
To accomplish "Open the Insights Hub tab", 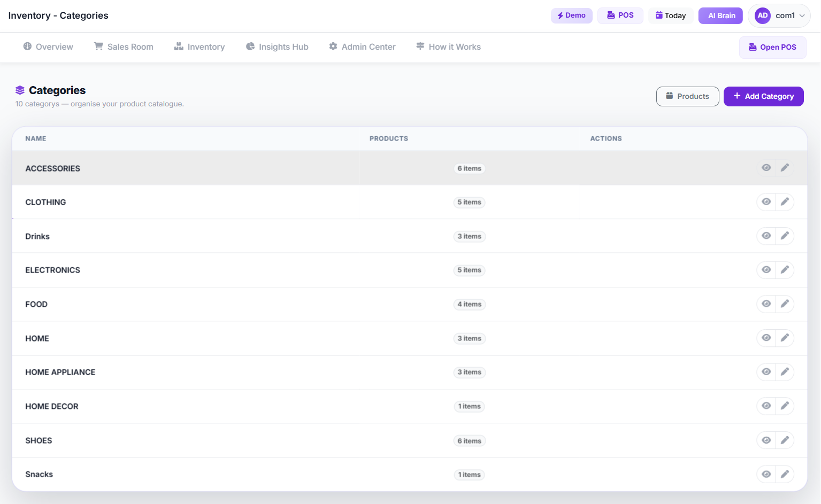I will click(x=277, y=47).
